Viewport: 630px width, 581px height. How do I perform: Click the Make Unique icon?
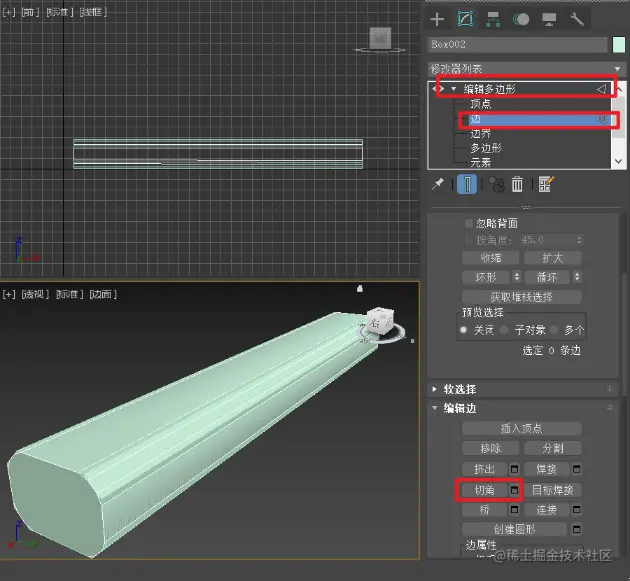[497, 184]
